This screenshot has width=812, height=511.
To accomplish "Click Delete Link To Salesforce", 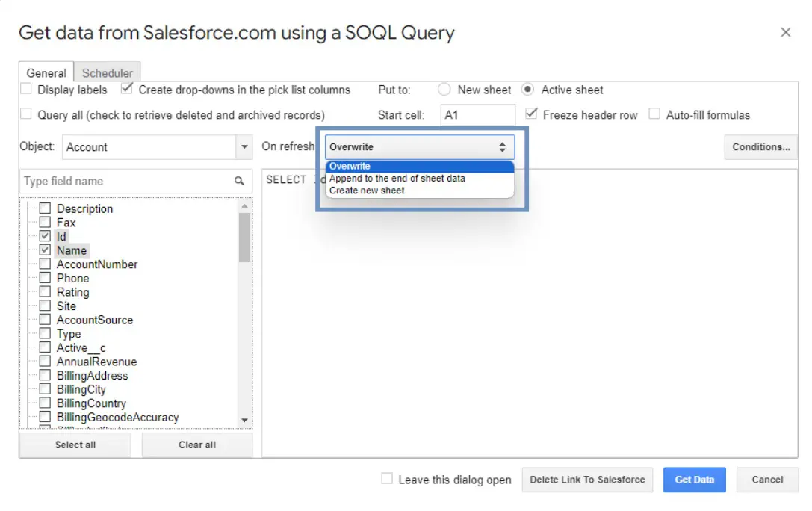I will pos(587,480).
